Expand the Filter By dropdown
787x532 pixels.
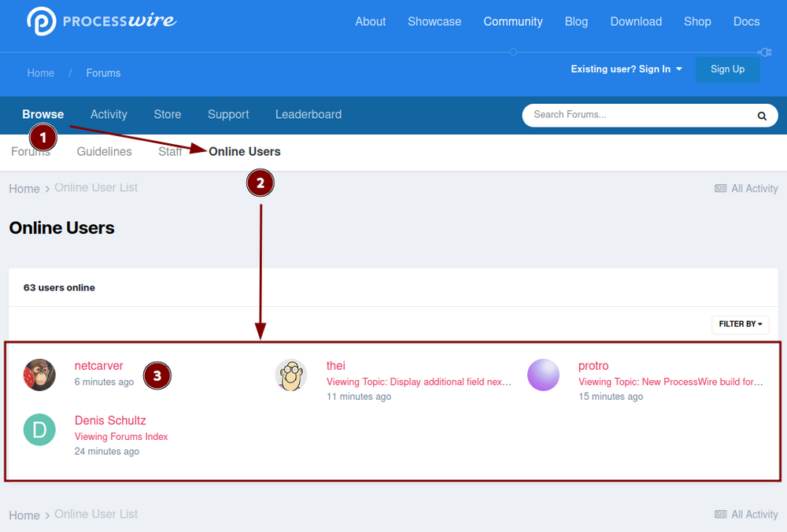[740, 324]
